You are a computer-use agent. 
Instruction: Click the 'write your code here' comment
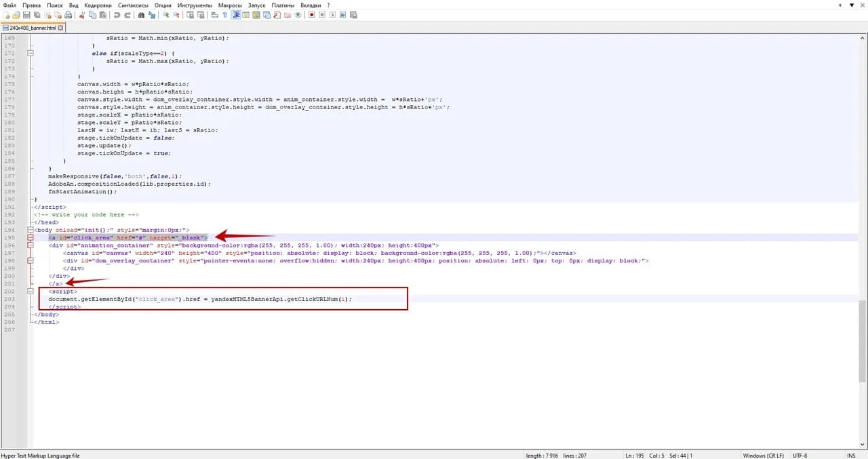click(x=86, y=214)
